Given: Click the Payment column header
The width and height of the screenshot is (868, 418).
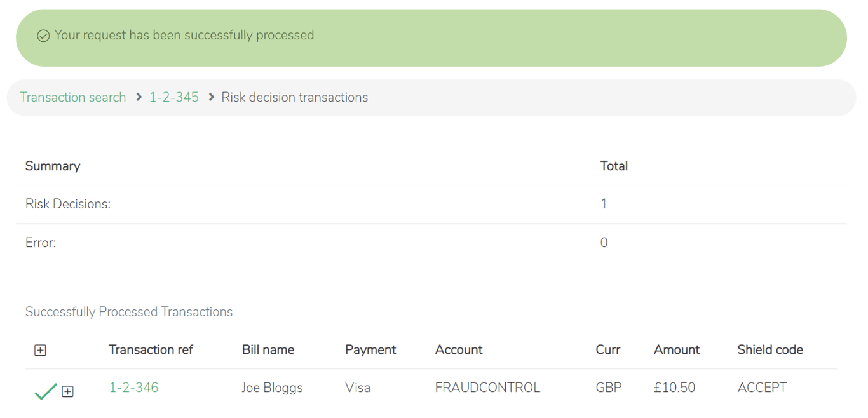Looking at the screenshot, I should coord(370,349).
